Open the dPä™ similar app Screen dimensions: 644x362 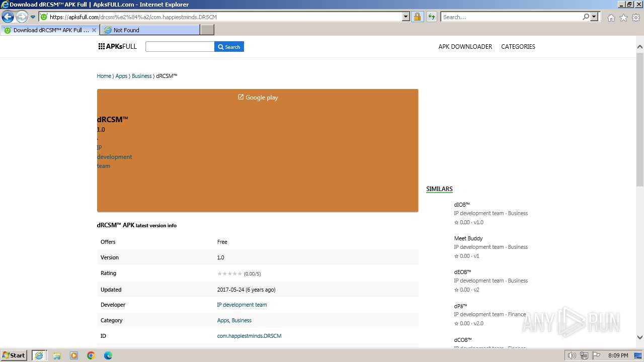coord(460,306)
